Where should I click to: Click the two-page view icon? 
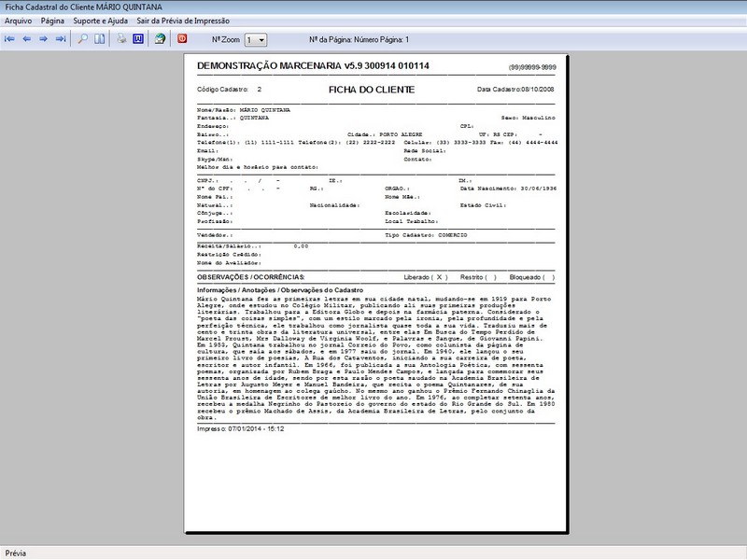tap(99, 39)
